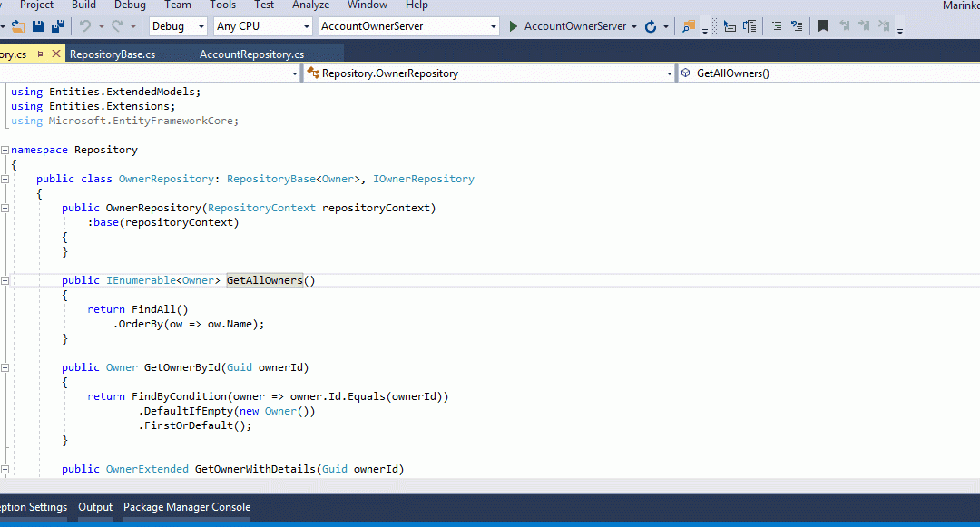
Task: Click the Save All icon
Action: [x=58, y=26]
